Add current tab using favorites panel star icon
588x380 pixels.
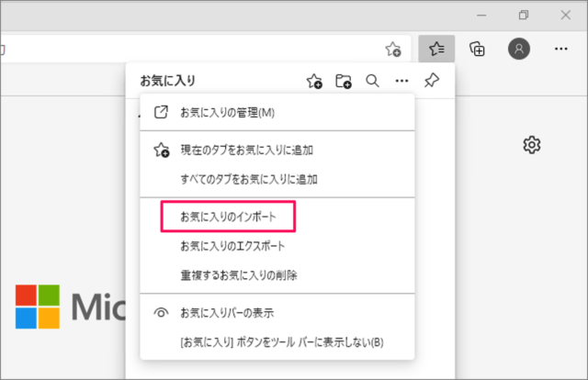click(x=314, y=81)
